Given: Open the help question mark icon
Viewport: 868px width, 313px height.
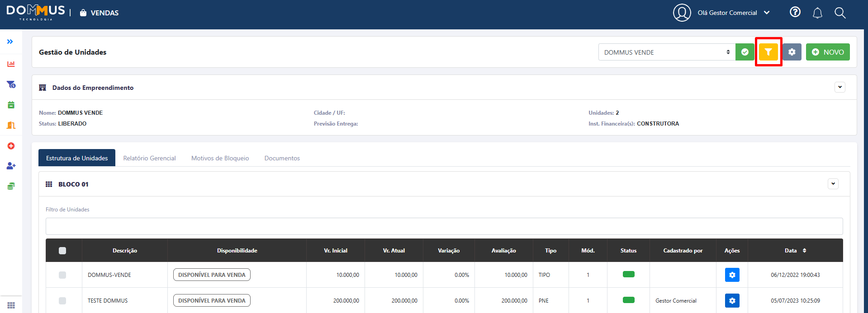Looking at the screenshot, I should point(795,12).
